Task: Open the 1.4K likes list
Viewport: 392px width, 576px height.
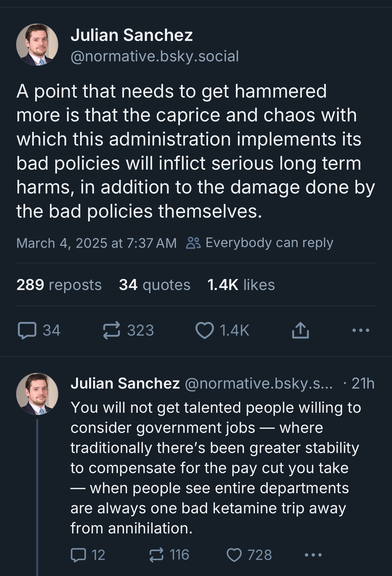Action: coord(241,285)
